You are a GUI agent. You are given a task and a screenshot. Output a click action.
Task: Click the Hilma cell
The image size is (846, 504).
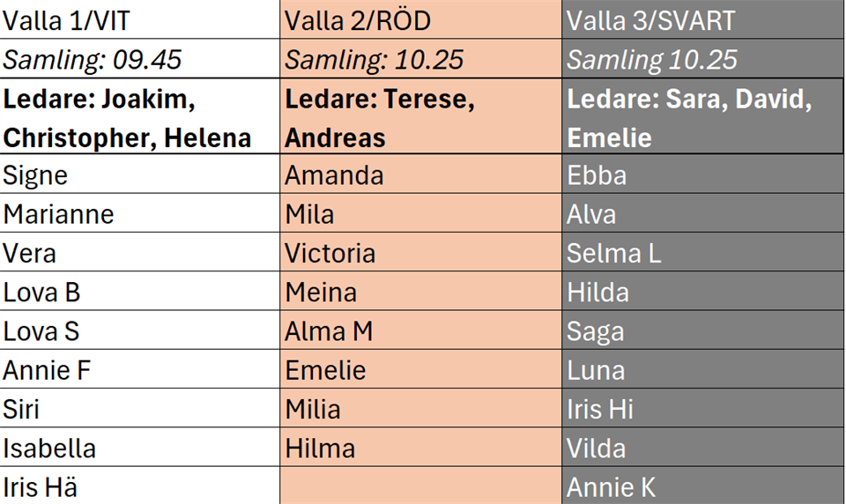(x=421, y=447)
